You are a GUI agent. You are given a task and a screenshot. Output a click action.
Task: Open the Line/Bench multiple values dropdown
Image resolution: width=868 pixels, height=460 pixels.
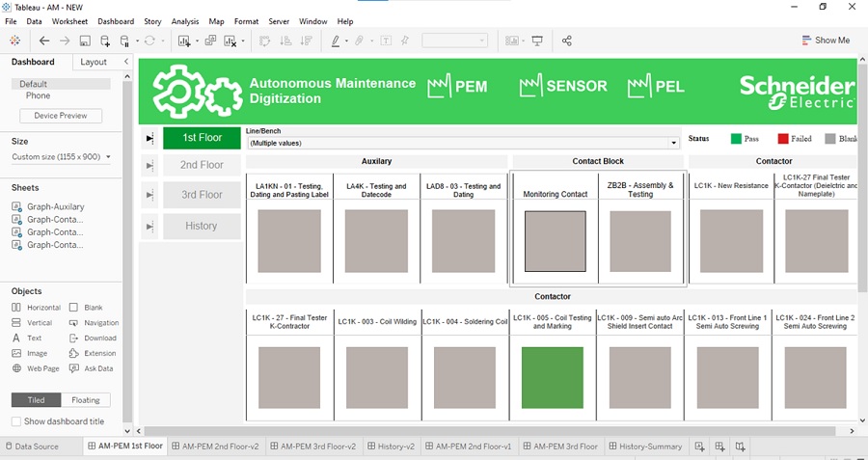tap(464, 143)
